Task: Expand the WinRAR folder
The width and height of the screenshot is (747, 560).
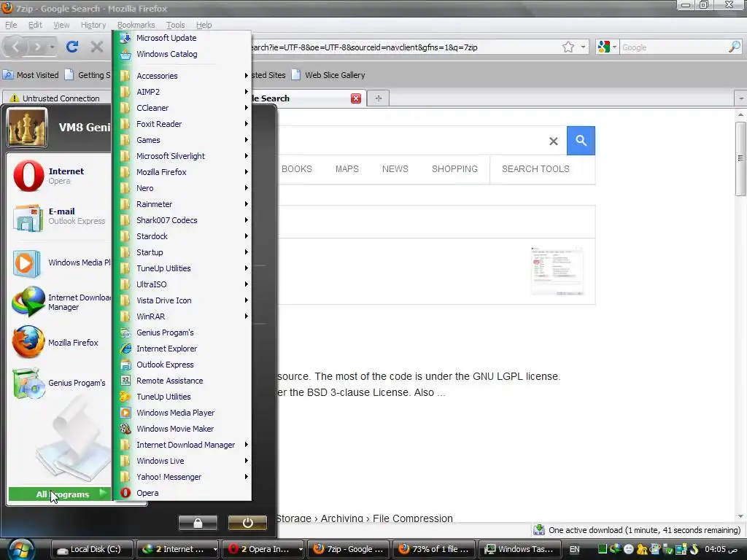Action: [182, 316]
